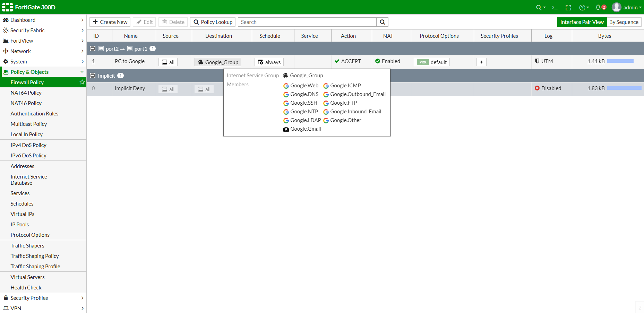644x313 pixels.
Task: Click the Bytes column header
Action: tap(604, 36)
